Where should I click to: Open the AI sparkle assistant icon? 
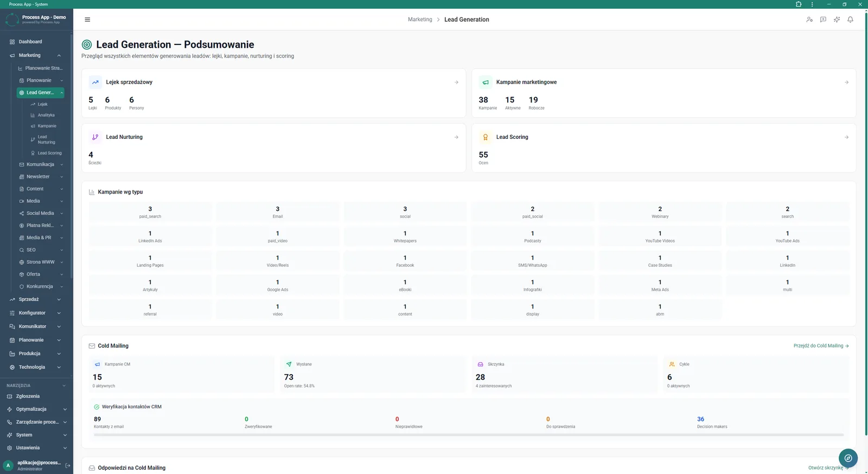click(837, 20)
